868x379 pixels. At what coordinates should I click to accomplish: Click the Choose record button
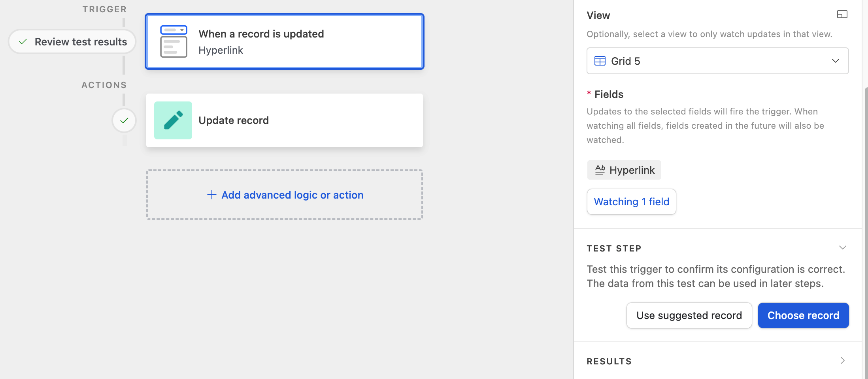(803, 315)
